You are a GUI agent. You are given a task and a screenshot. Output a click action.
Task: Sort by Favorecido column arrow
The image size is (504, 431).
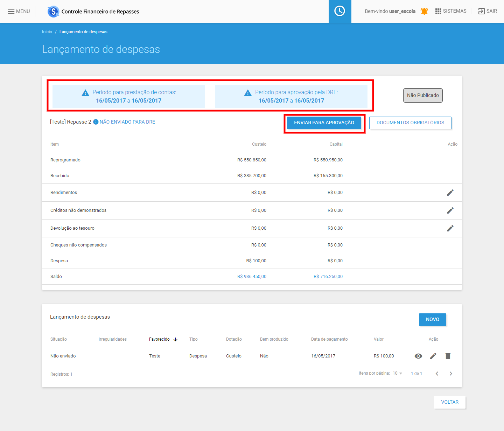tap(175, 339)
